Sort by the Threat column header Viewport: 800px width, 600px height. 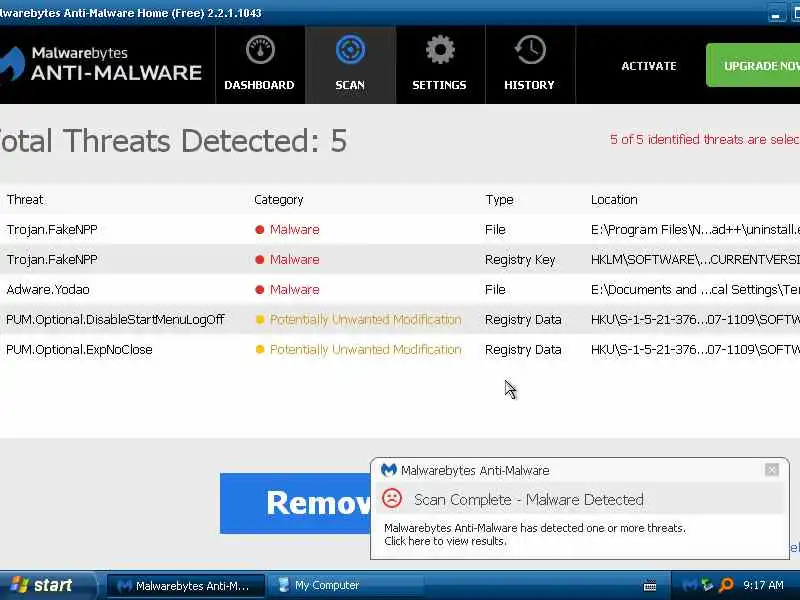[25, 199]
